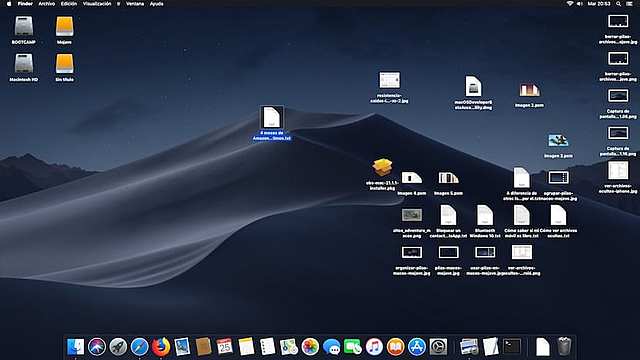
Task: Select the BOOTCAMP drive icon
Action: 24,27
